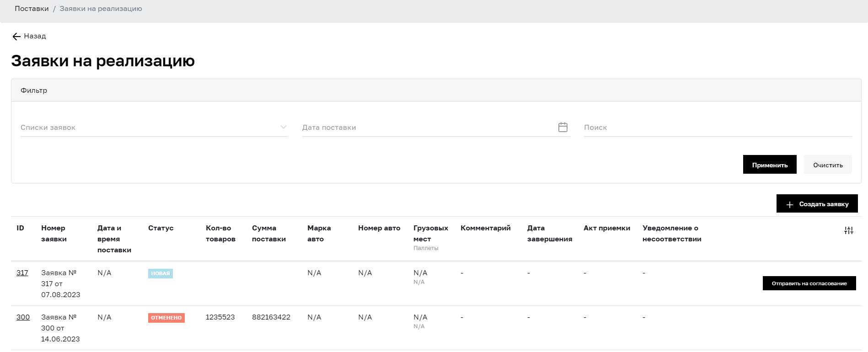Click Грузовых мест column header

click(x=431, y=234)
